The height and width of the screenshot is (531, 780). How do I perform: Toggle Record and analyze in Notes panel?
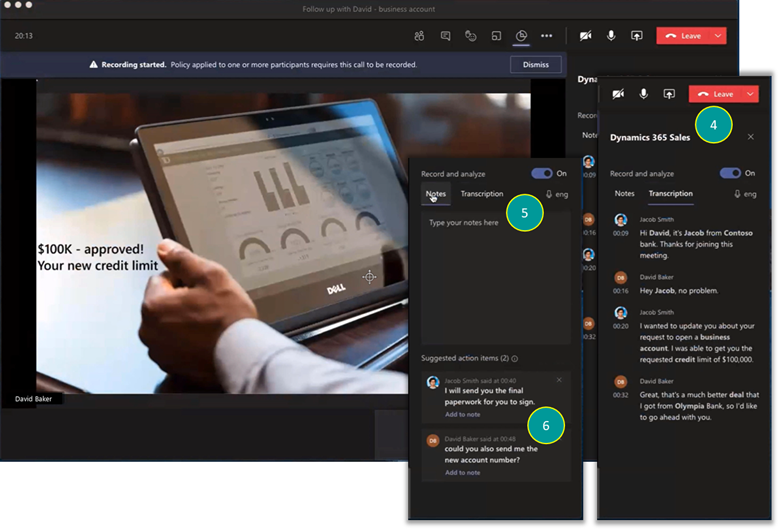[x=541, y=173]
